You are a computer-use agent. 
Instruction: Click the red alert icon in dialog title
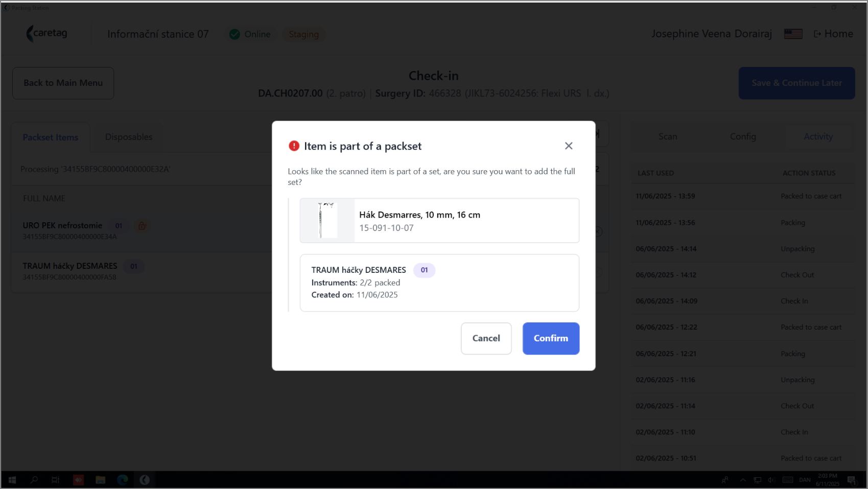click(x=294, y=146)
